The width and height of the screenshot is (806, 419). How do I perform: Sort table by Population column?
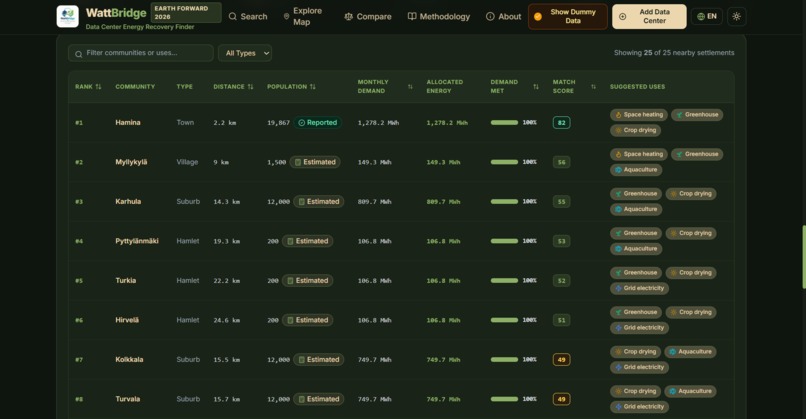(x=291, y=86)
